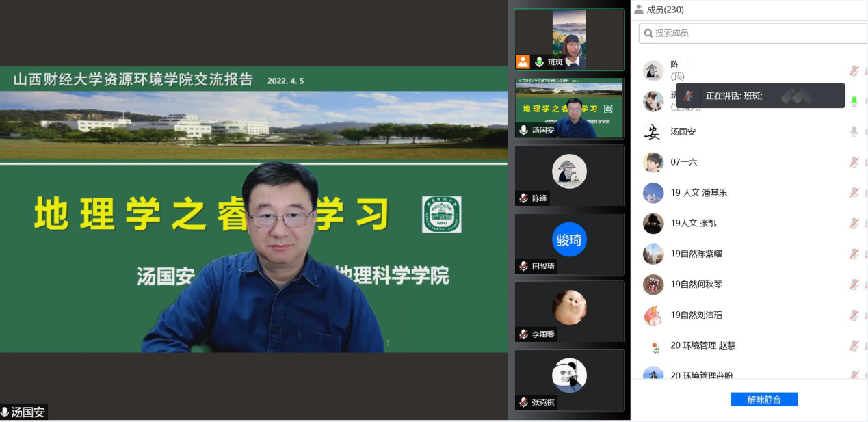Click the microphone icon on 汤国安's thumbnail tile
This screenshot has width=868, height=422.
click(523, 130)
